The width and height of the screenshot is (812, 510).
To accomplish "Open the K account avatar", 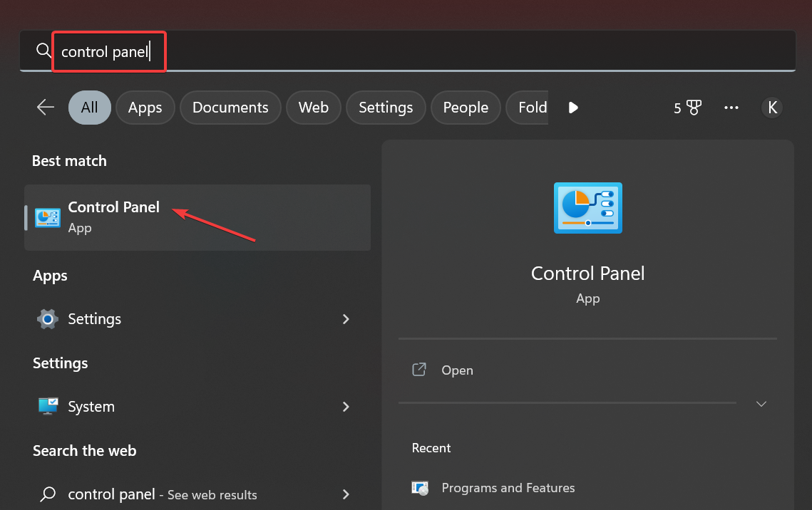I will pos(771,108).
